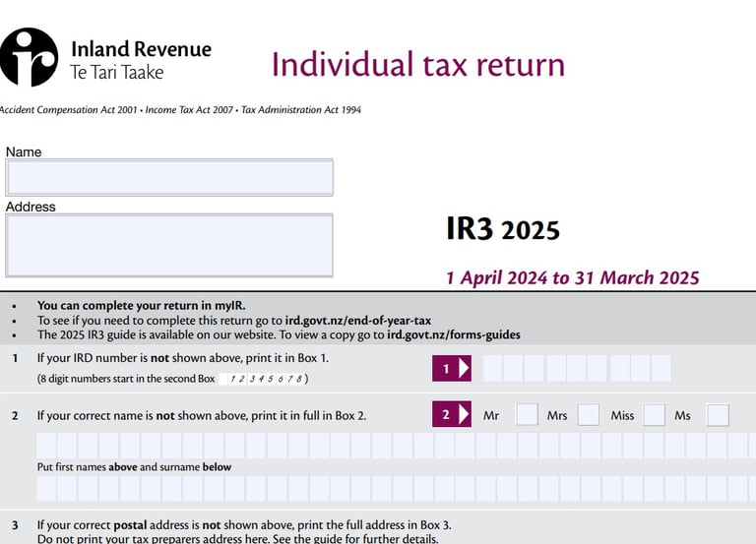Click the 'Individual tax return' heading

(418, 65)
